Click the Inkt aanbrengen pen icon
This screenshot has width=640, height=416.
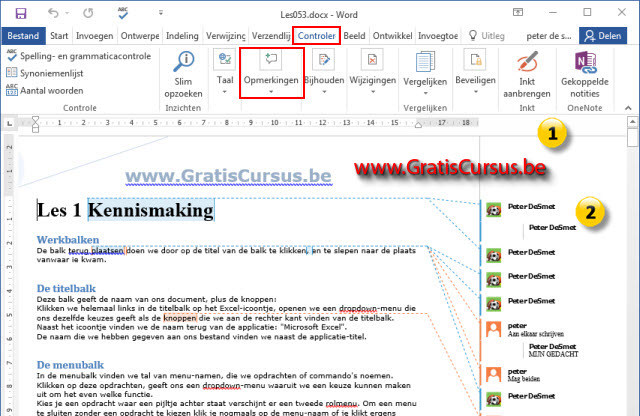coord(527,61)
